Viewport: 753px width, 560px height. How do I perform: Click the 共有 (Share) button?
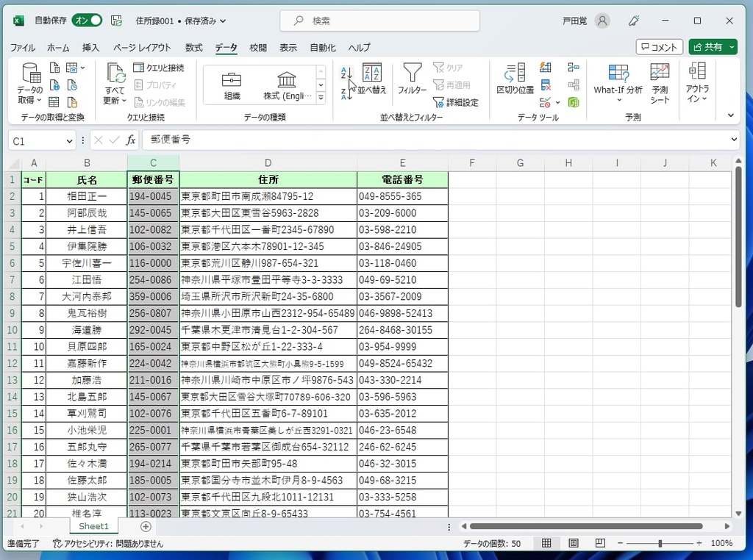click(708, 47)
